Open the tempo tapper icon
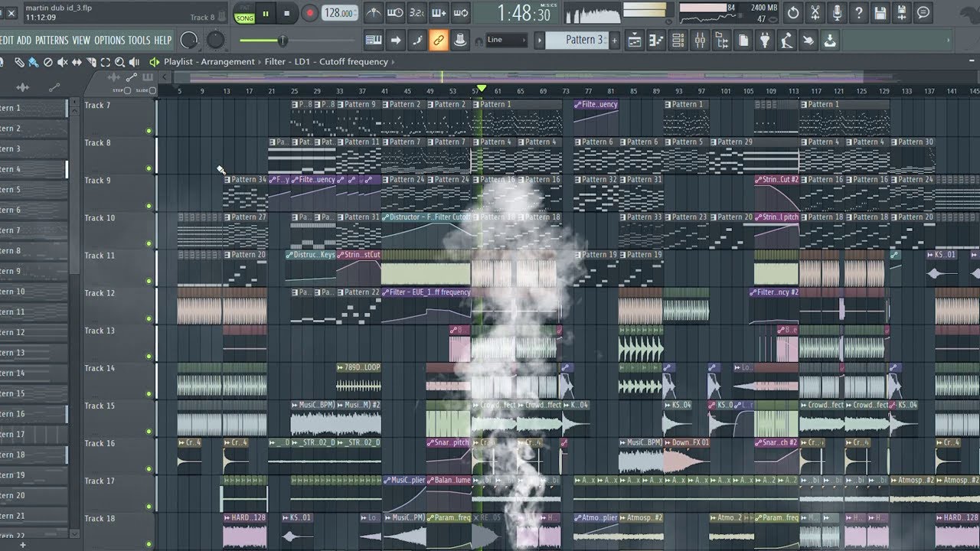Viewport: 980px width, 551px height. click(x=786, y=41)
